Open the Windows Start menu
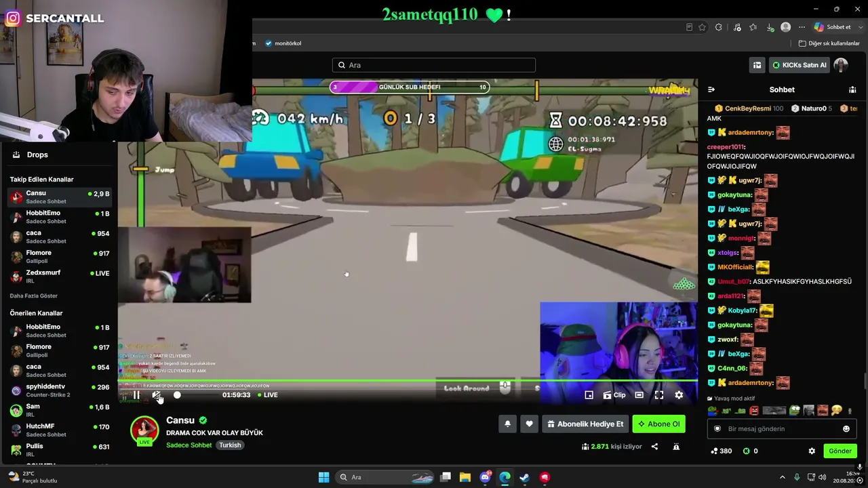This screenshot has width=868, height=488. 323,477
